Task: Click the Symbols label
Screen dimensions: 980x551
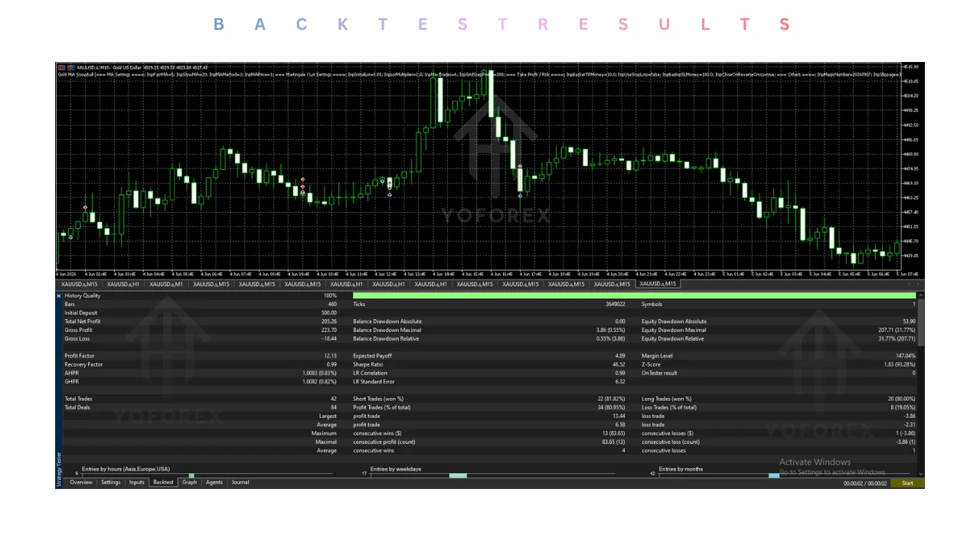Action: 652,304
